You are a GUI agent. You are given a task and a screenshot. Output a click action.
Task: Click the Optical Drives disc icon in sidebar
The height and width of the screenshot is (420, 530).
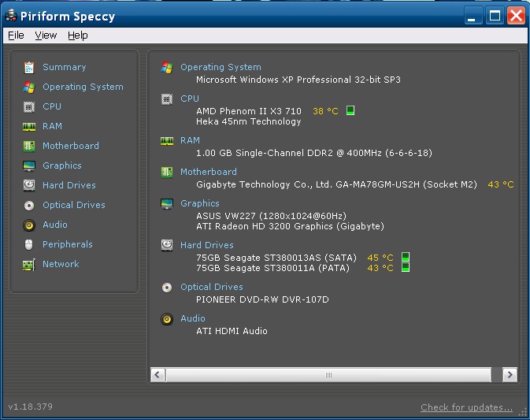pos(29,205)
